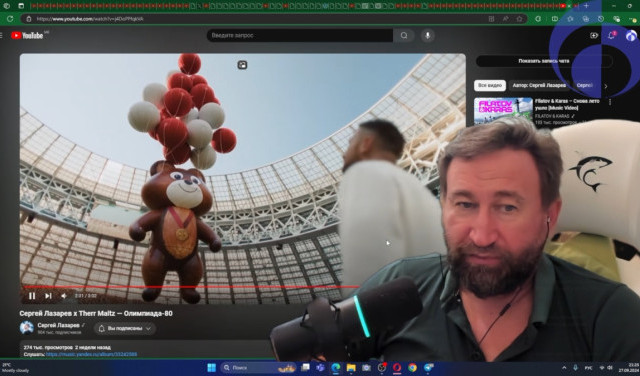Focus the YouTube search input field
Viewport: 640px width, 376px height.
click(300, 36)
